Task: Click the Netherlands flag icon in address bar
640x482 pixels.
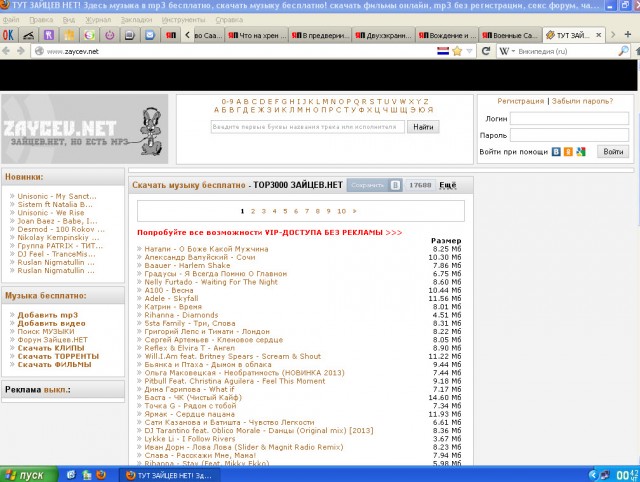Action: click(x=442, y=51)
